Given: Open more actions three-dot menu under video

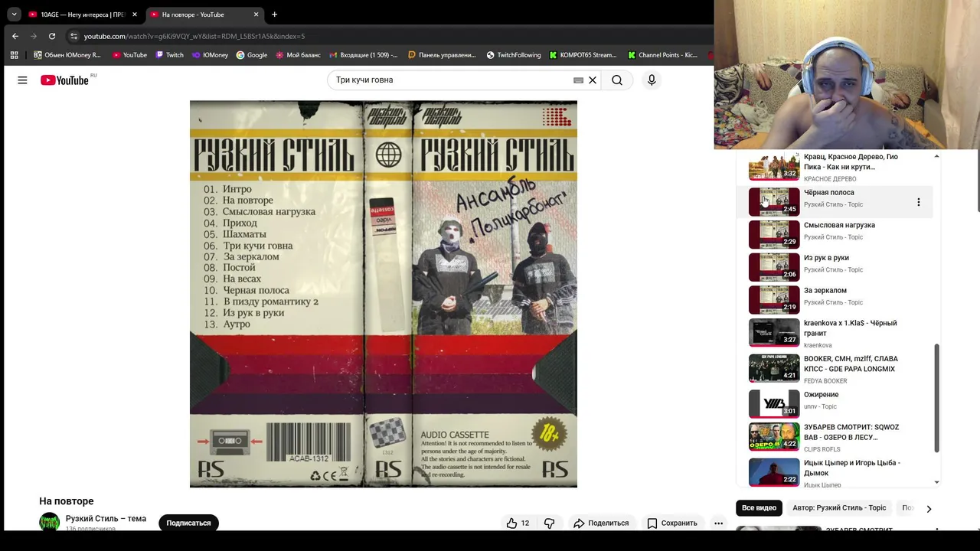Looking at the screenshot, I should pos(718,523).
